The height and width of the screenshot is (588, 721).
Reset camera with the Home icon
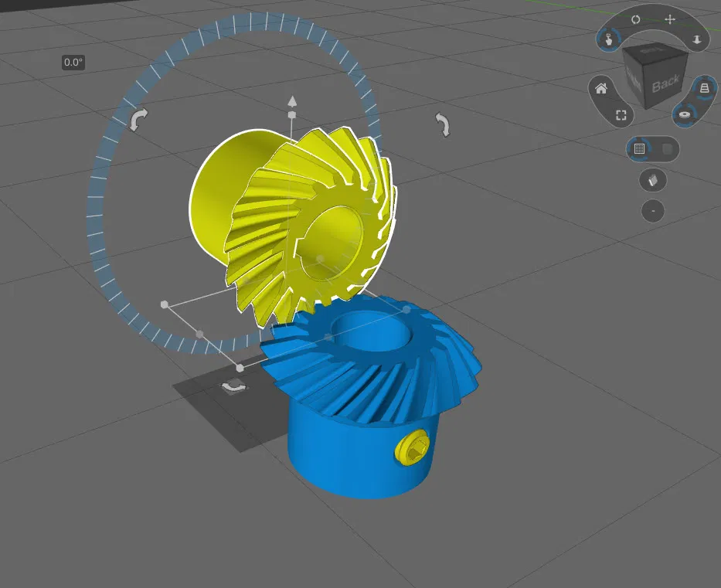(601, 88)
